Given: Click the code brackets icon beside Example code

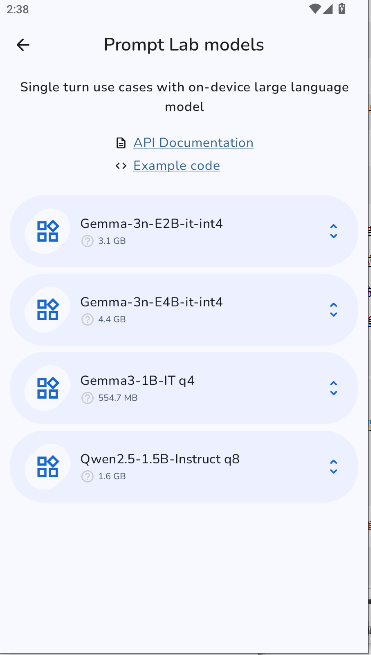Looking at the screenshot, I should pyautogui.click(x=121, y=166).
